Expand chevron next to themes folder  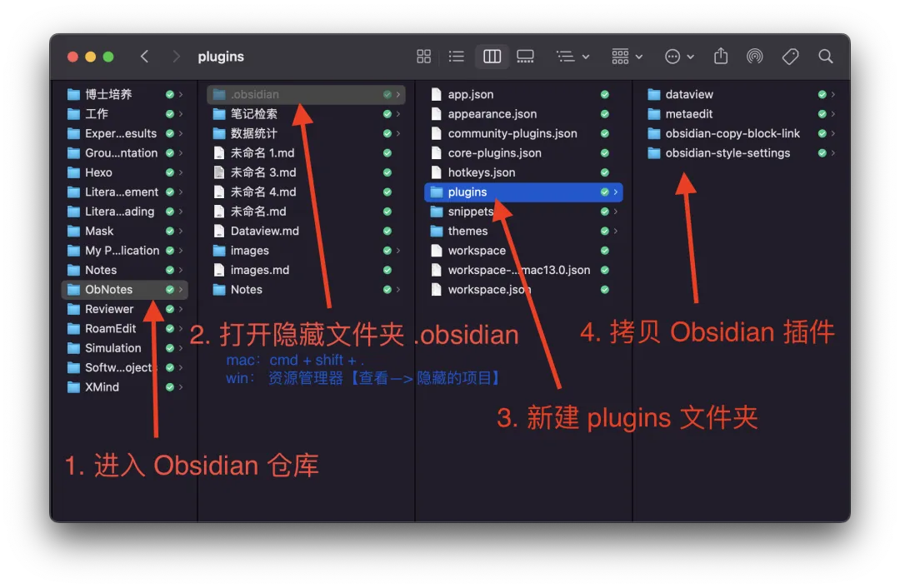pos(615,231)
